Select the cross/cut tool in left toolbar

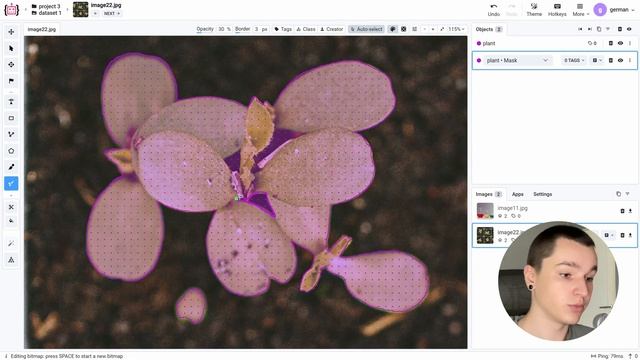pyautogui.click(x=11, y=207)
